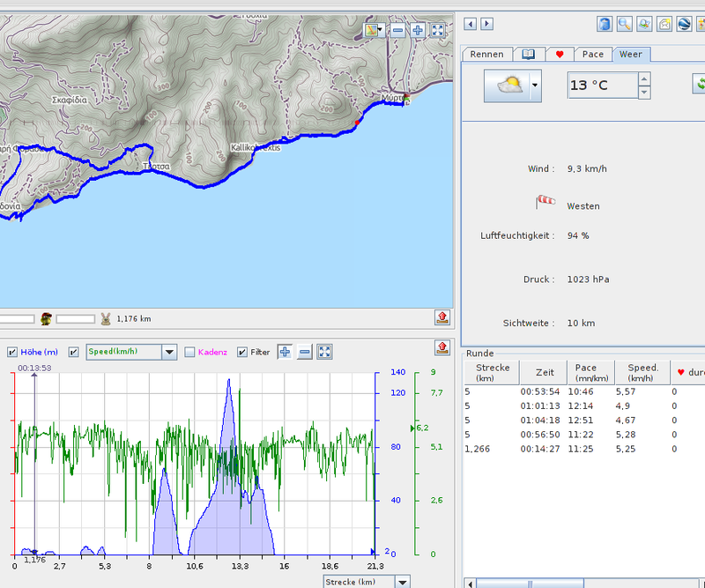Open the map type layer dropdown
The image size is (705, 588).
coord(380,30)
